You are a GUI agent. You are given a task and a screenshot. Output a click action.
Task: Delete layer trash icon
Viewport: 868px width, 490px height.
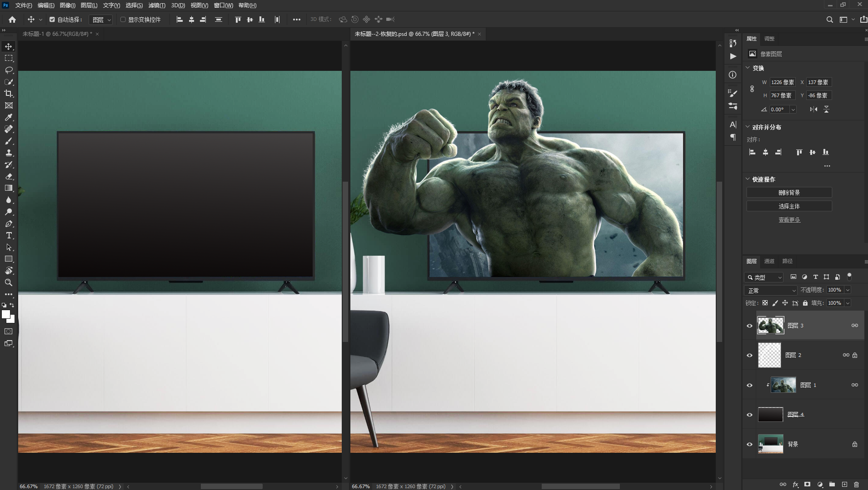tap(857, 485)
